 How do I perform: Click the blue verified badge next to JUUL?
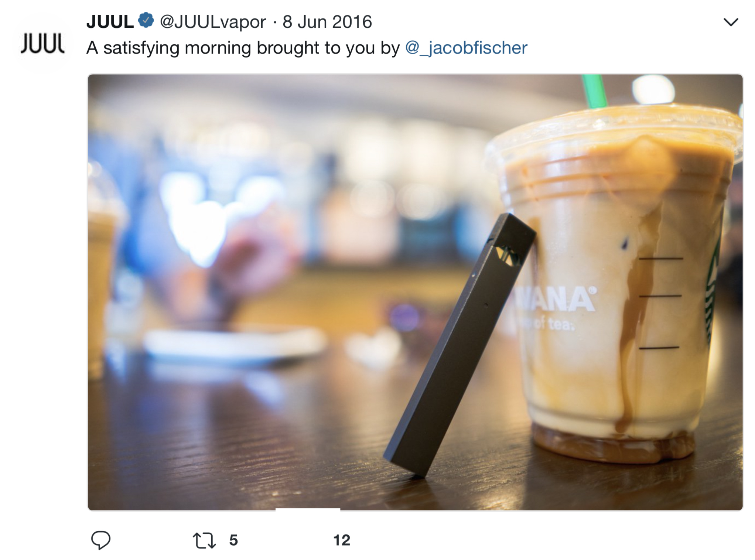pyautogui.click(x=146, y=20)
